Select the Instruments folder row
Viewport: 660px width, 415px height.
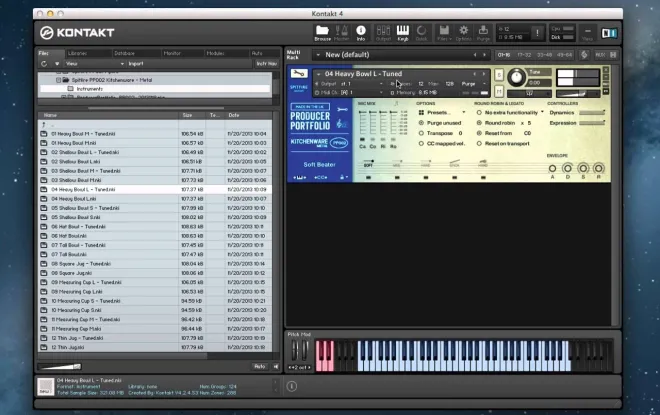tap(155, 89)
